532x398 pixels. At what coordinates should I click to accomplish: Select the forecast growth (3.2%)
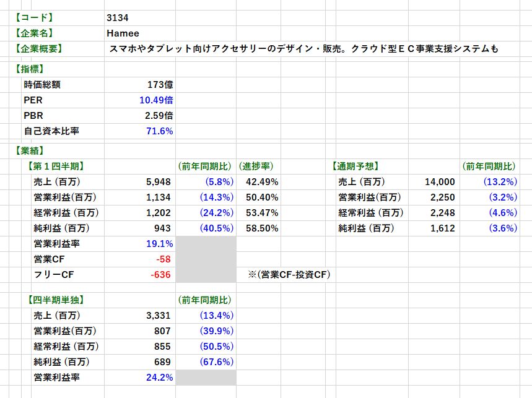pos(503,197)
